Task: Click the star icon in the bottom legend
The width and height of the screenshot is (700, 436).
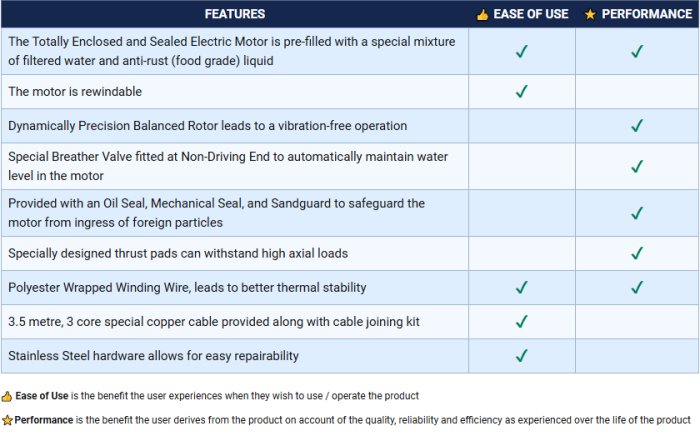Action: 7,420
